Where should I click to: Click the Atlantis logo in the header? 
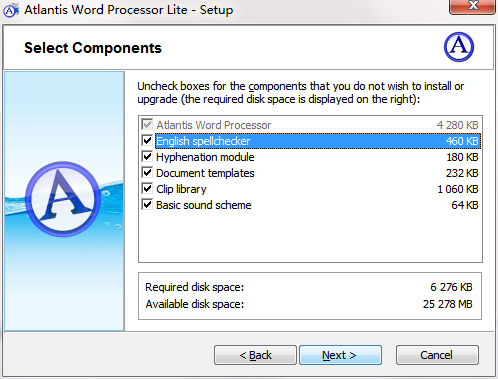[459, 47]
